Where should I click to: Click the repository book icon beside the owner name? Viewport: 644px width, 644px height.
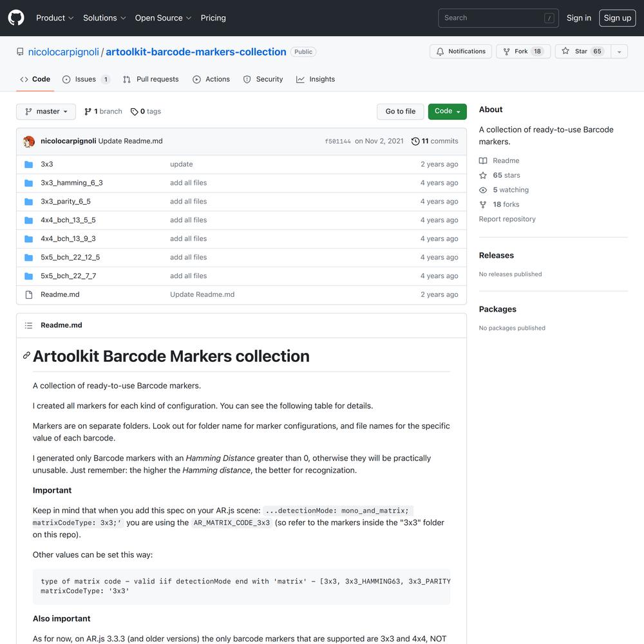tap(20, 52)
